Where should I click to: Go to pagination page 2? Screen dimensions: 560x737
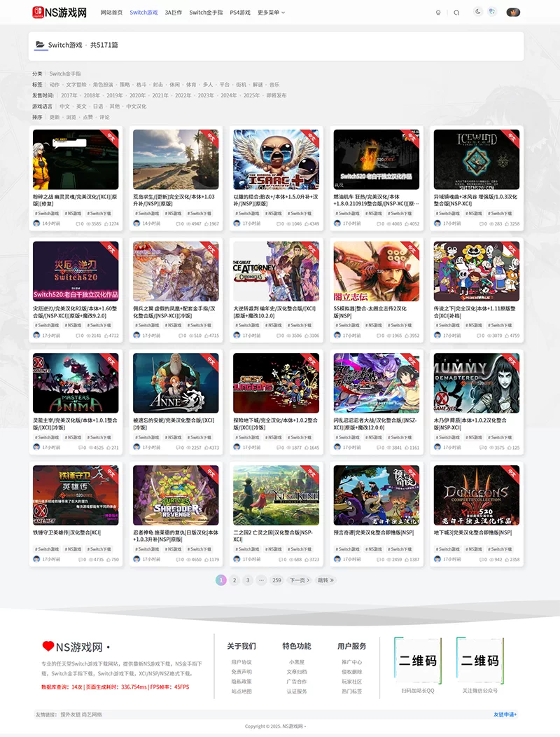click(234, 580)
